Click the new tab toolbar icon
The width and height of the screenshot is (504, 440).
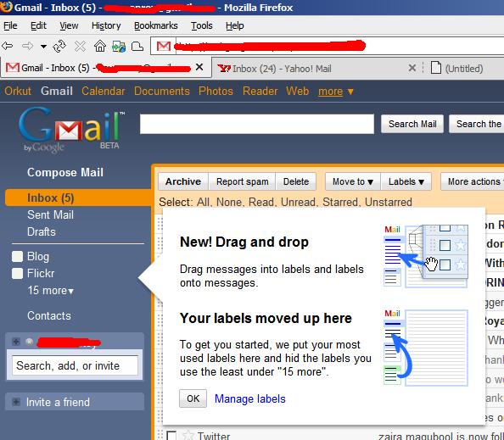click(x=137, y=47)
